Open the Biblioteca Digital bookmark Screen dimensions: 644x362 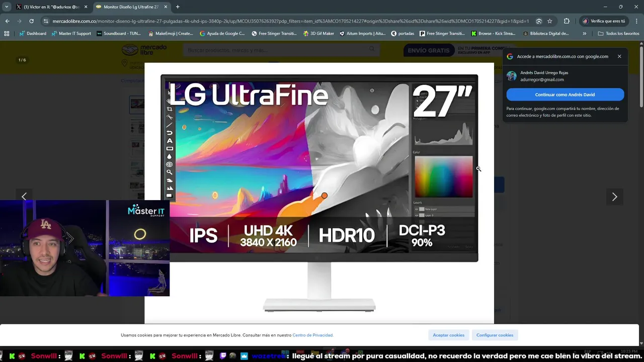[546, 34]
